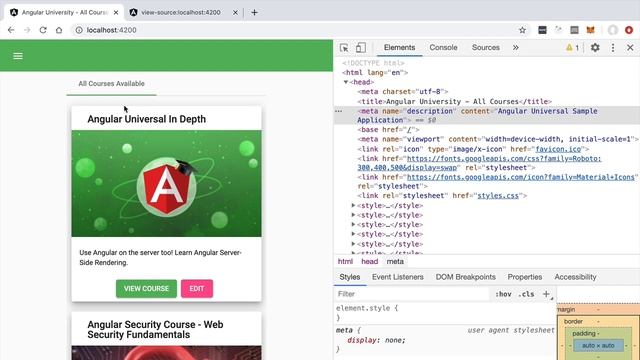Viewport: 640px width, 360px height.
Task: Select meta in the breadcrumb bar
Action: pyautogui.click(x=395, y=262)
